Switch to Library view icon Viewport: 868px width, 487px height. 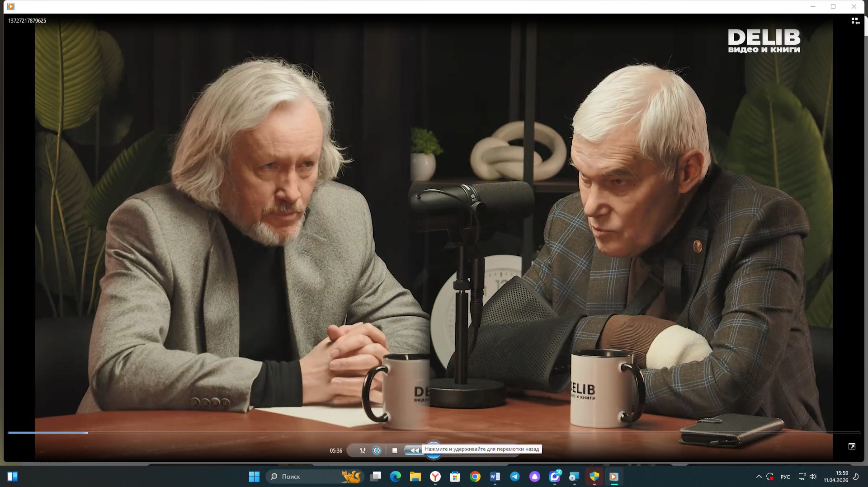(855, 21)
